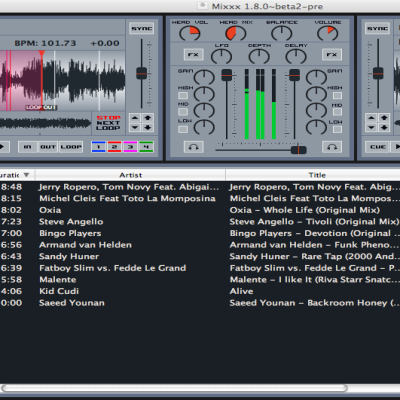Click the right channel MID EQ knob
Screen dimensions: 400x400
point(316,110)
